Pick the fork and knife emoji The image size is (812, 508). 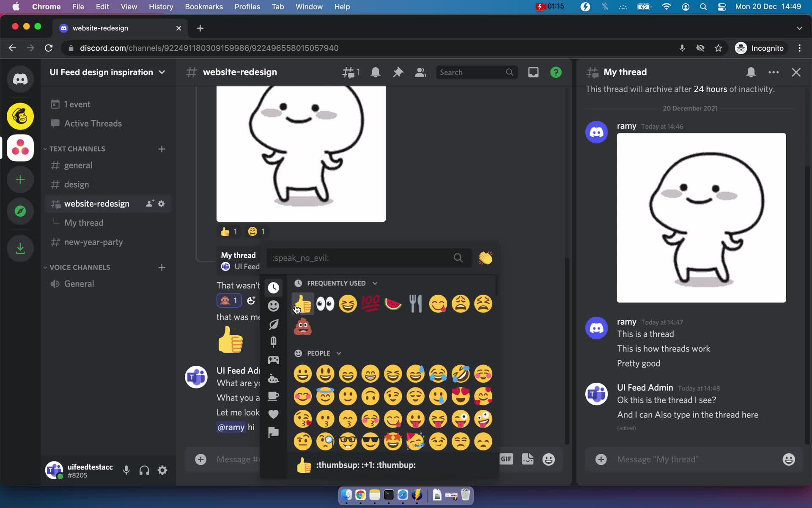[415, 304]
